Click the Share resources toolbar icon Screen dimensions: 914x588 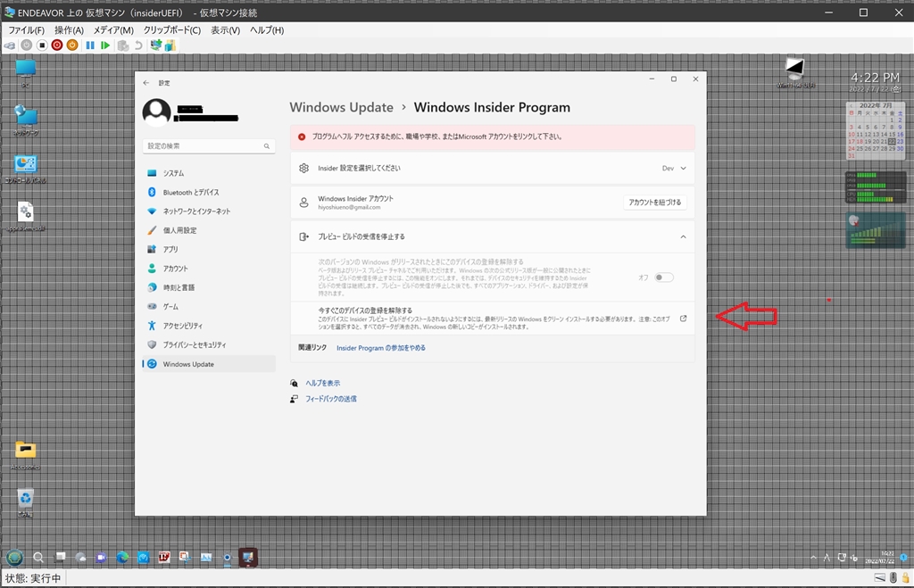click(x=170, y=46)
